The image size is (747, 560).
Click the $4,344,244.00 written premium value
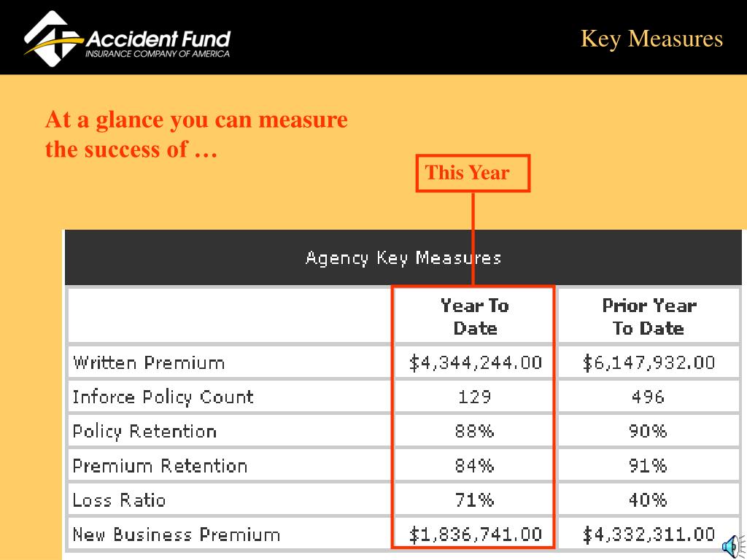coord(476,362)
